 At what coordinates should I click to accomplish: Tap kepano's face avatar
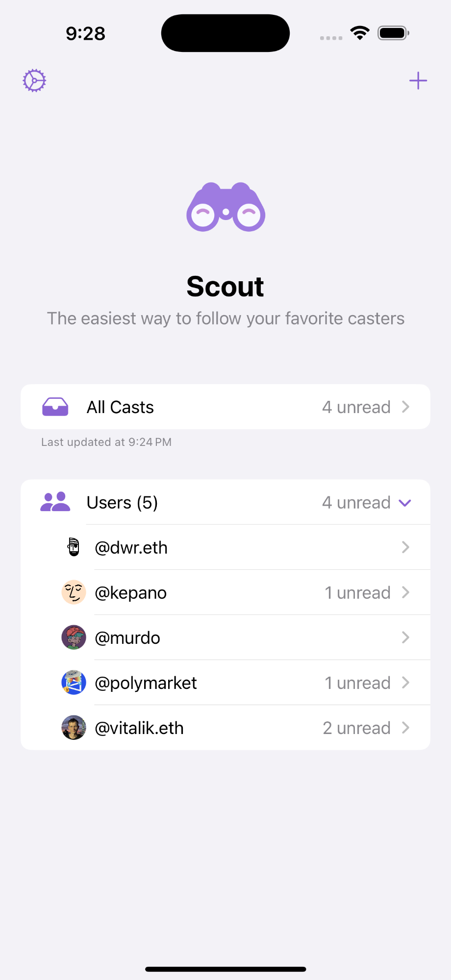pos(74,592)
